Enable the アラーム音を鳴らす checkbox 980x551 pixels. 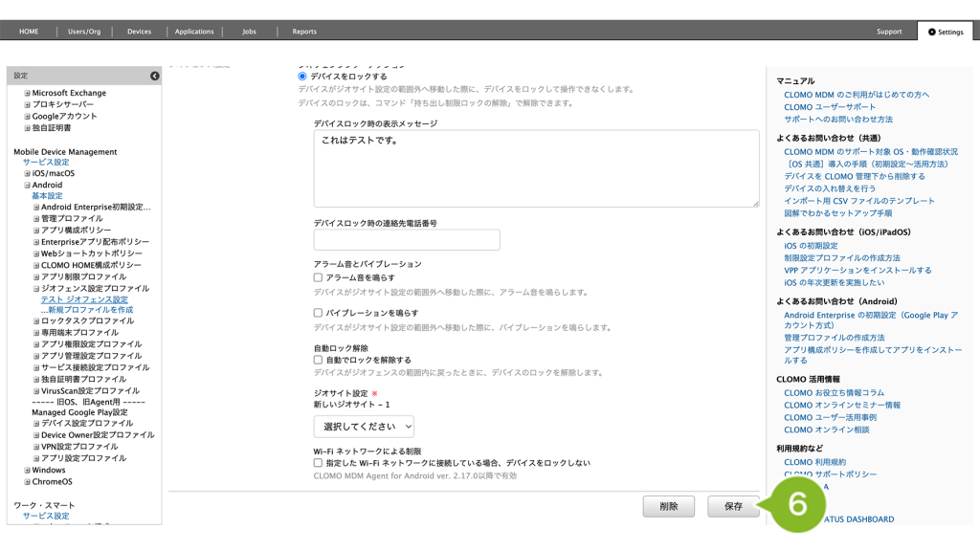click(319, 277)
